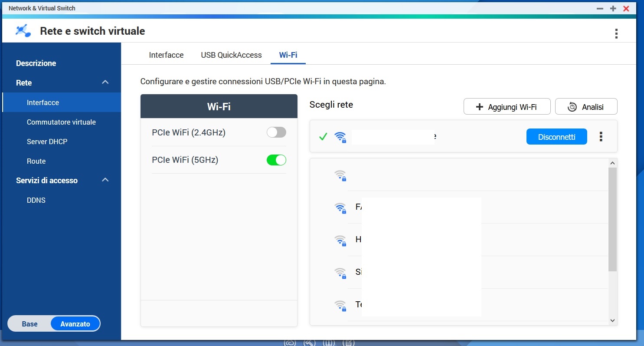Open connected network's three-dot options menu

coord(601,137)
